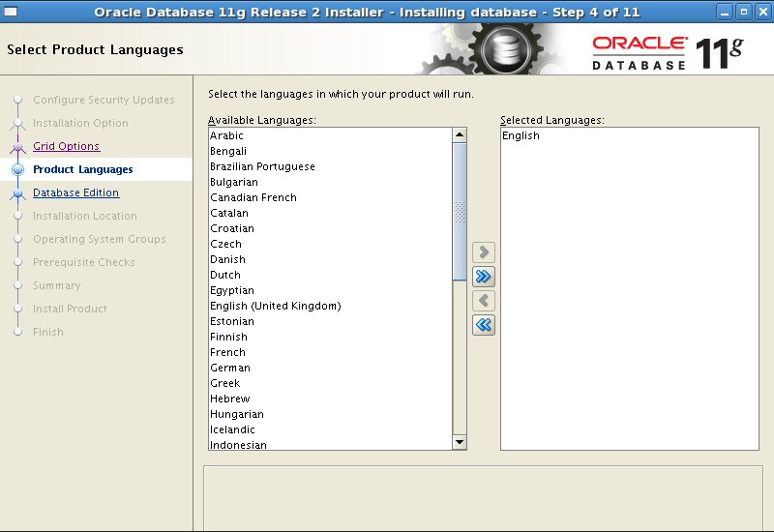Click the remove single language arrow
Viewport: 774px width, 532px height.
point(483,301)
